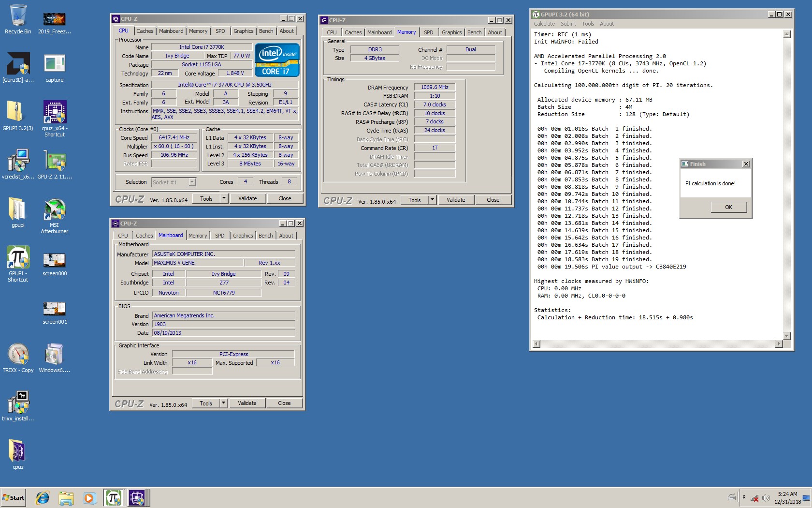Open Tools menu in GPUPI
Image resolution: width=812 pixels, height=508 pixels.
tap(588, 24)
